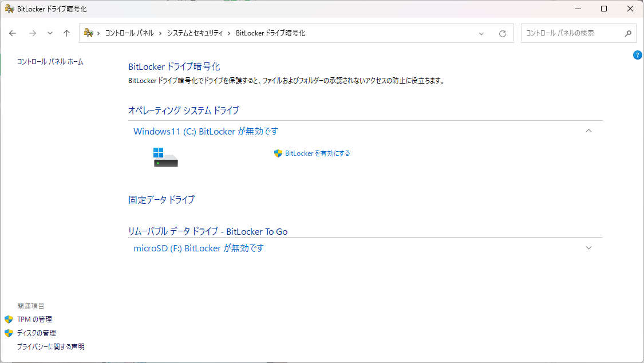Go back with the left arrow

click(x=13, y=33)
